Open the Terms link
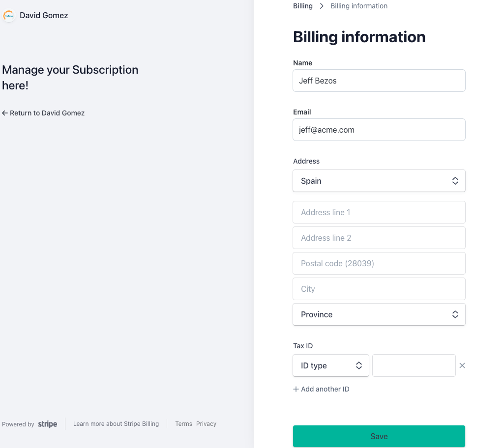504x448 pixels. [183, 424]
